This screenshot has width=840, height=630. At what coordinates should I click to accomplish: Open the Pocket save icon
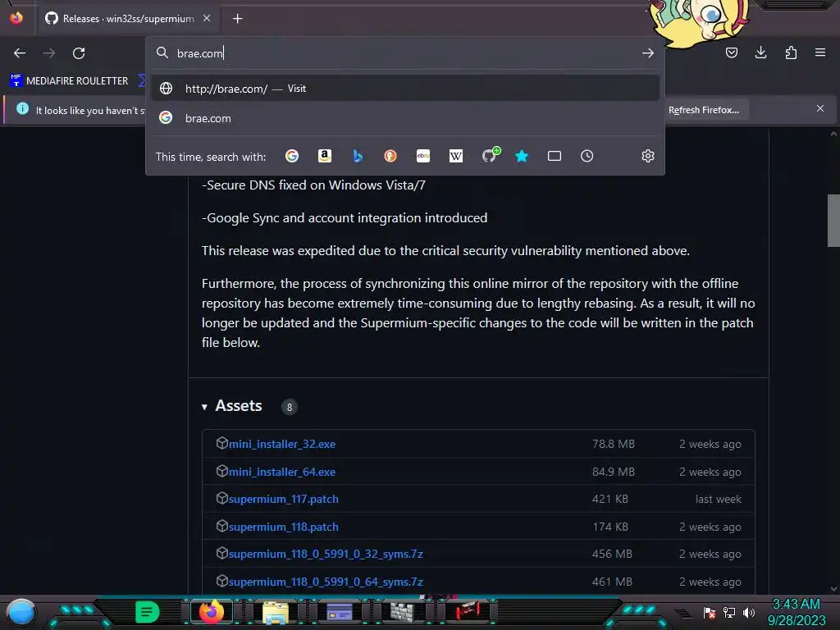click(x=731, y=52)
